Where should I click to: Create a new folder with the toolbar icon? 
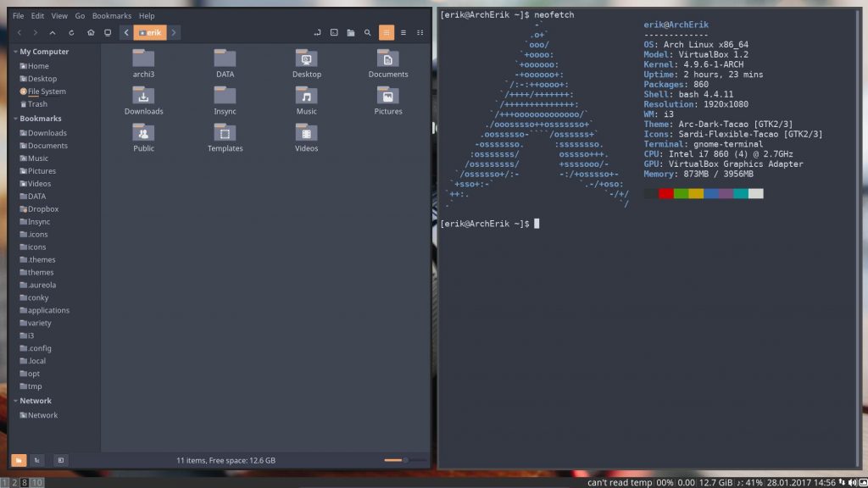point(351,33)
